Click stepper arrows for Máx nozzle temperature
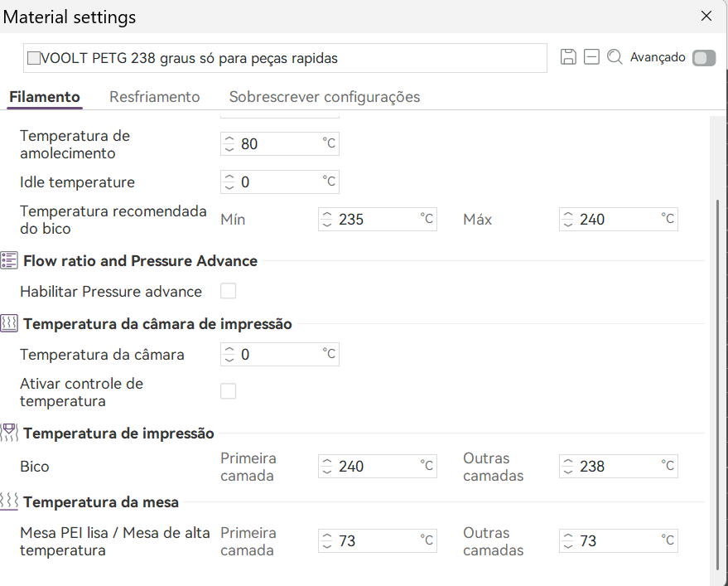 568,219
